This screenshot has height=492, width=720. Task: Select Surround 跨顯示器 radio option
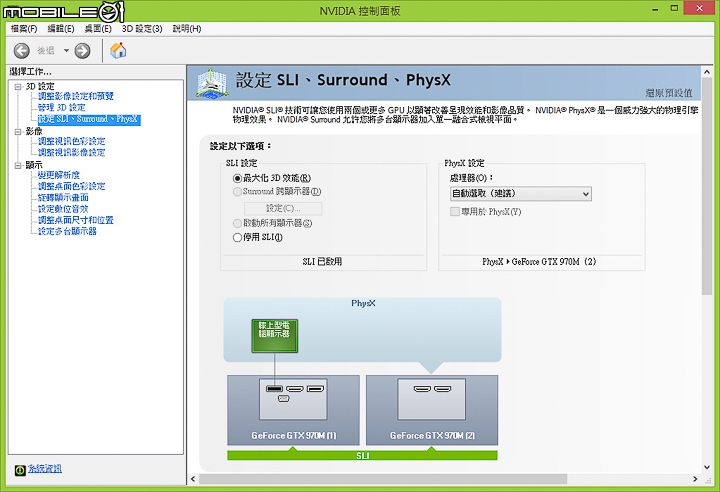237,192
